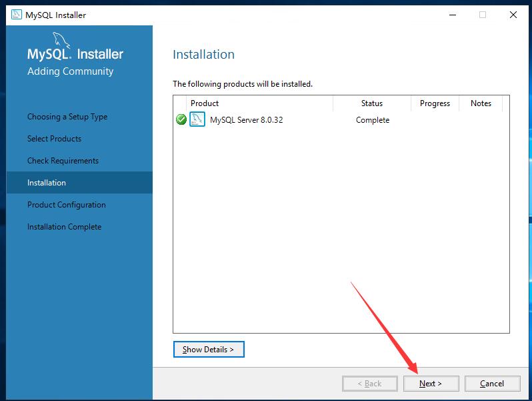Click the Progress column header

click(435, 103)
